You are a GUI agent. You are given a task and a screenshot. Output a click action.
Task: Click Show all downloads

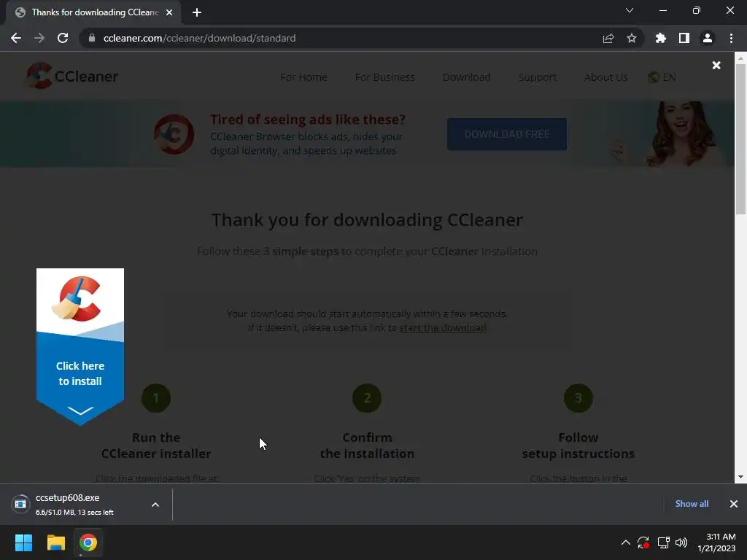692,504
